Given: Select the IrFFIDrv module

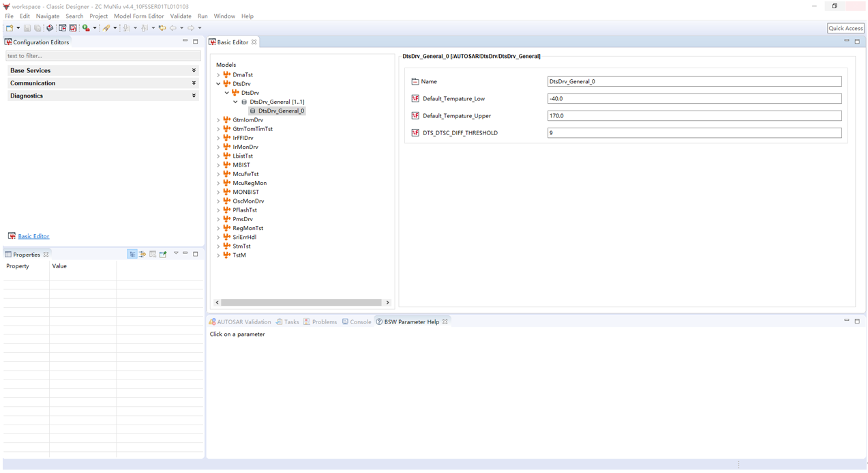Looking at the screenshot, I should (x=243, y=138).
